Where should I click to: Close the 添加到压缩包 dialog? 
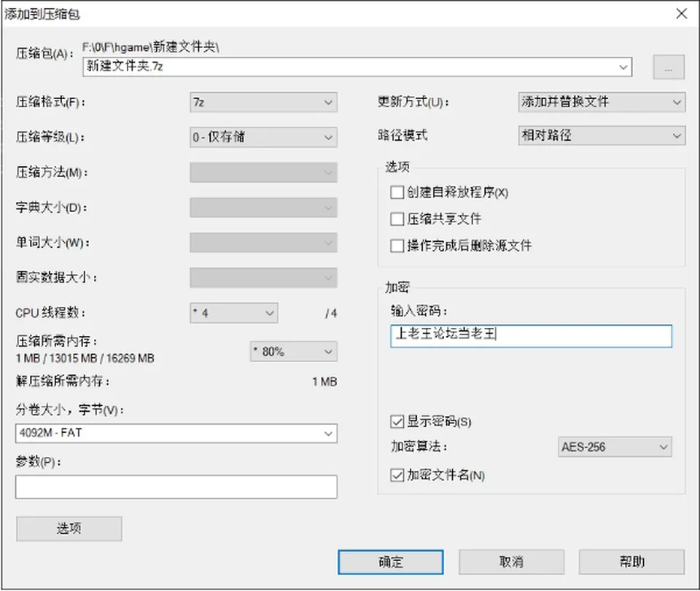681,14
